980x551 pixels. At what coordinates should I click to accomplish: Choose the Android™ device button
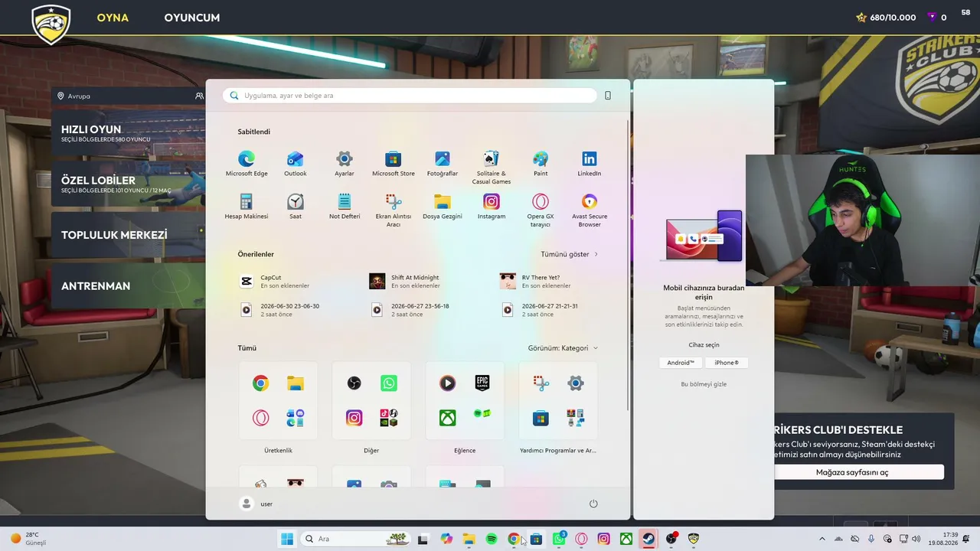[x=681, y=363]
